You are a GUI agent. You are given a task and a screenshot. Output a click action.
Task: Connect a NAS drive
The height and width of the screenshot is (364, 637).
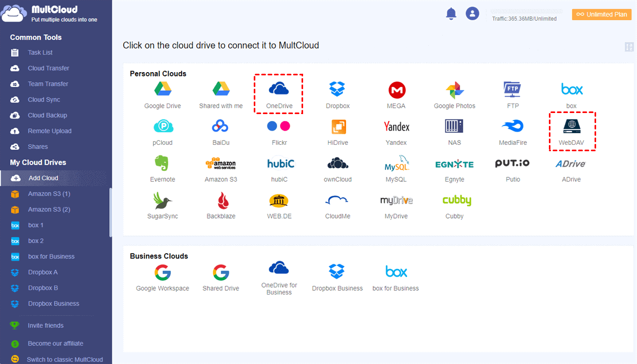[454, 126]
